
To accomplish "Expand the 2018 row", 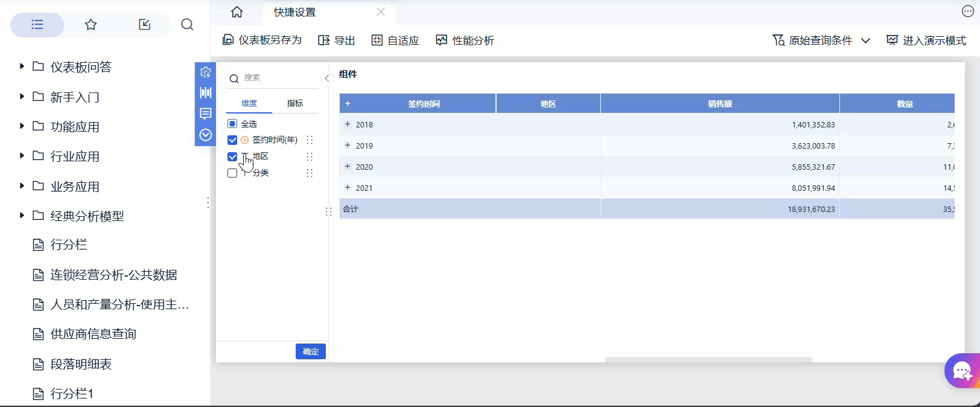I will [x=348, y=124].
